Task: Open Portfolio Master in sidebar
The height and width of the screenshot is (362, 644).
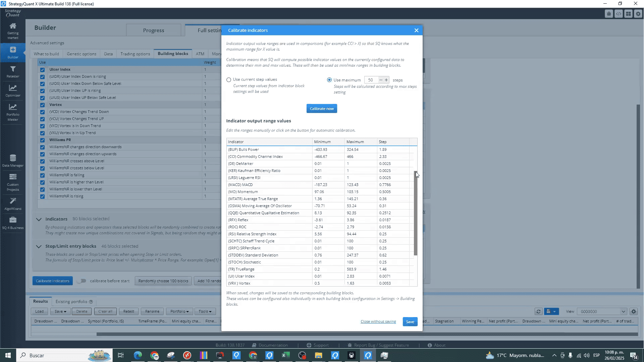Action: [13, 112]
